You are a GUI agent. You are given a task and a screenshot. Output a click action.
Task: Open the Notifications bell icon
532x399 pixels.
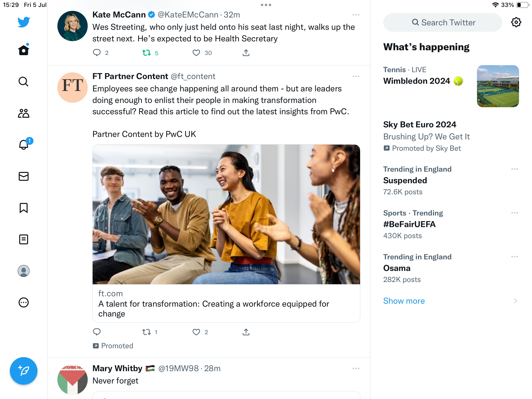point(24,145)
